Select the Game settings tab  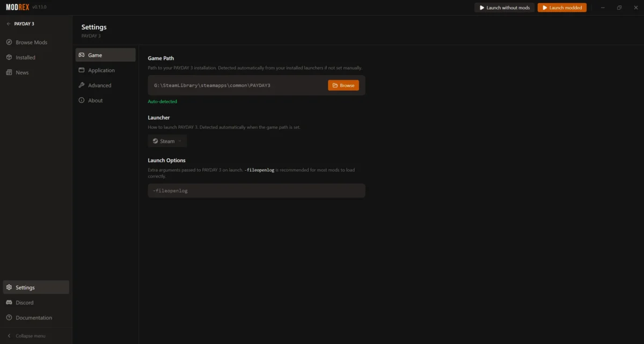tap(105, 55)
